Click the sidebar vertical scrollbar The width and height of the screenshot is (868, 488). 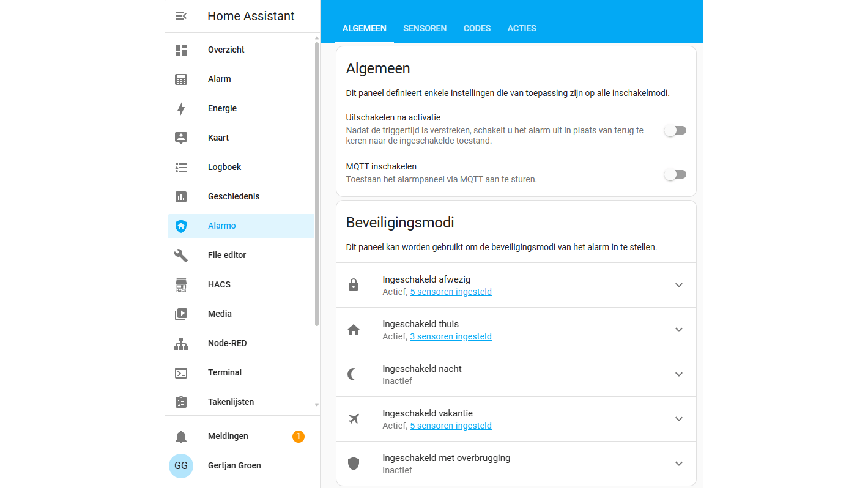(x=317, y=183)
